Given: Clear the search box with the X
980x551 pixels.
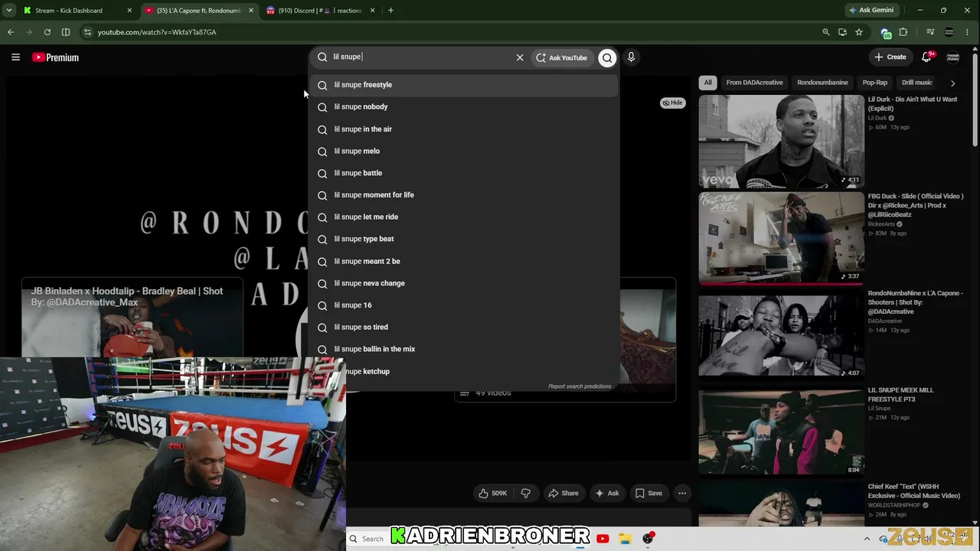Looking at the screenshot, I should pyautogui.click(x=520, y=57).
